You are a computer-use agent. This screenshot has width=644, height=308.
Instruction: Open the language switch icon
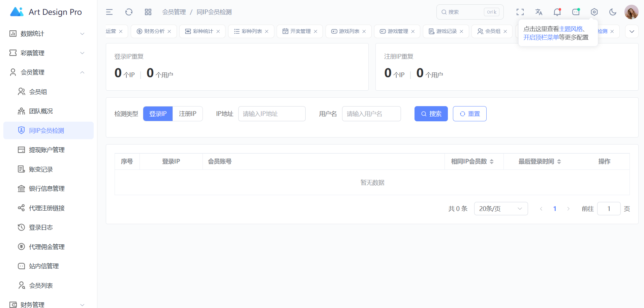539,12
